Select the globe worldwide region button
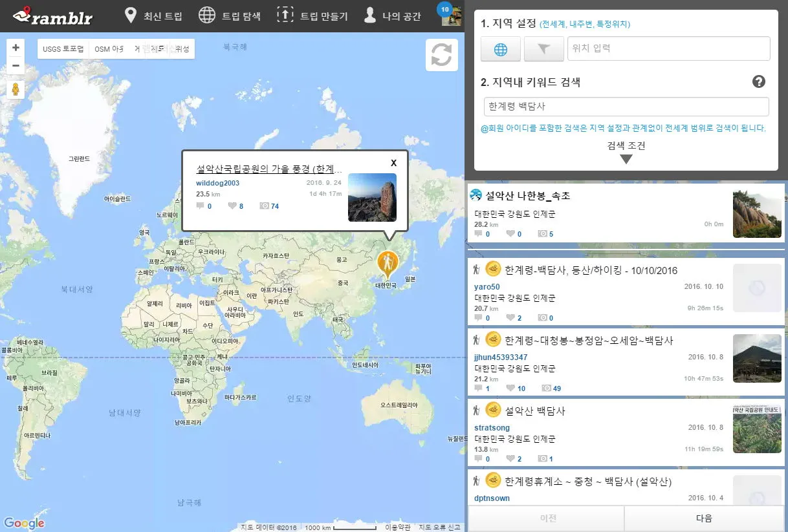This screenshot has width=788, height=532. (x=501, y=49)
